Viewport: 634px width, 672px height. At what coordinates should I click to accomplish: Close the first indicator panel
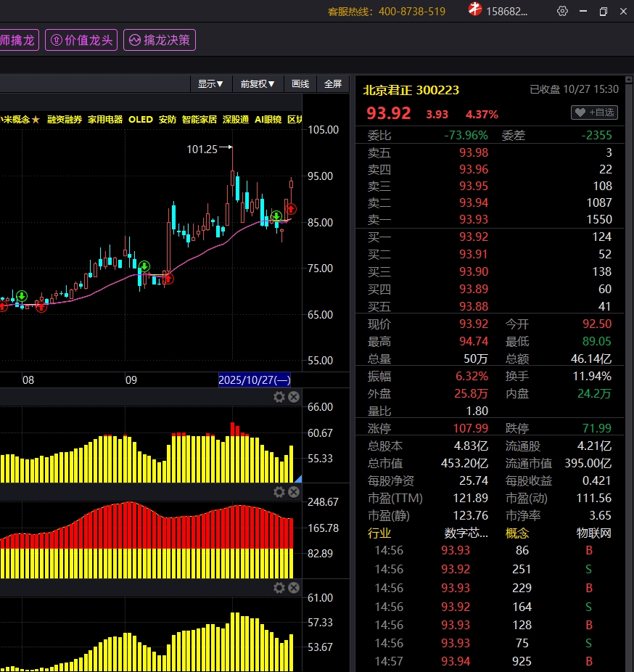pyautogui.click(x=294, y=397)
